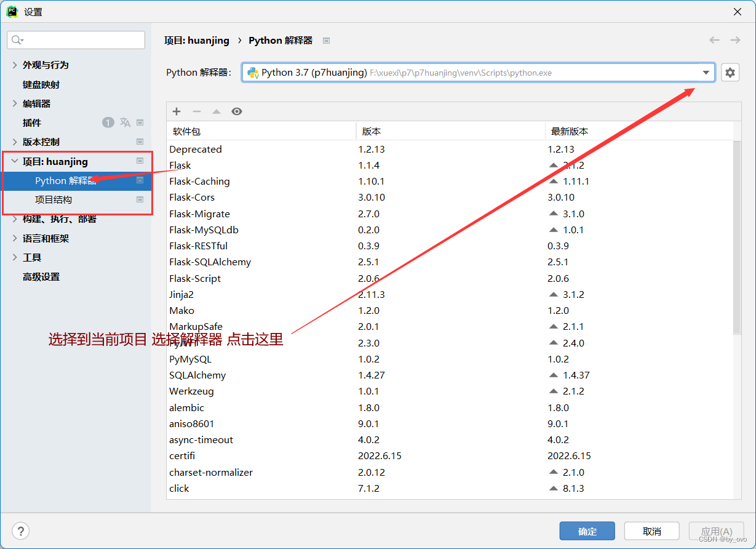756x549 pixels.
Task: Expand the 外观与行为 section
Action: click(15, 65)
